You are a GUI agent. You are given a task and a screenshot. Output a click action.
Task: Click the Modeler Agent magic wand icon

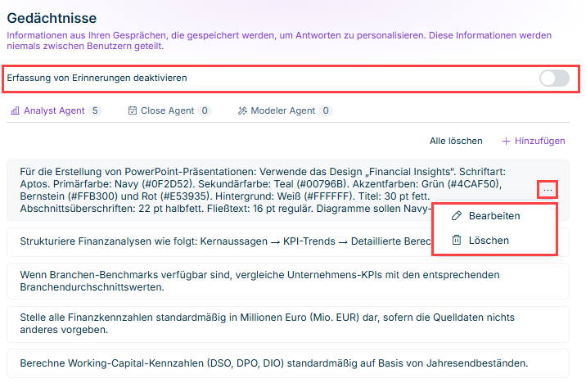[242, 110]
